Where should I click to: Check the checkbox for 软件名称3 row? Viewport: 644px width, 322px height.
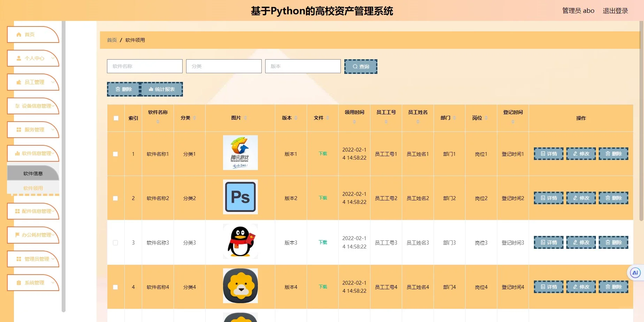[116, 243]
